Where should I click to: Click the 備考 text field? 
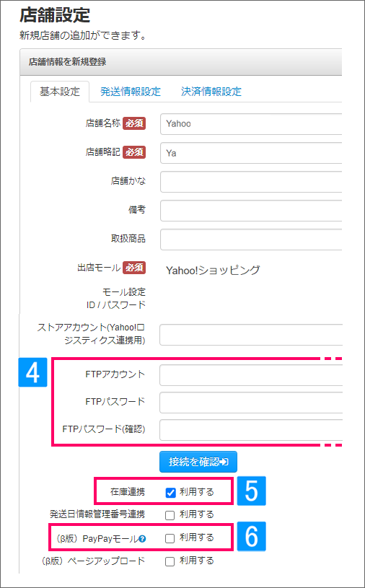click(251, 211)
